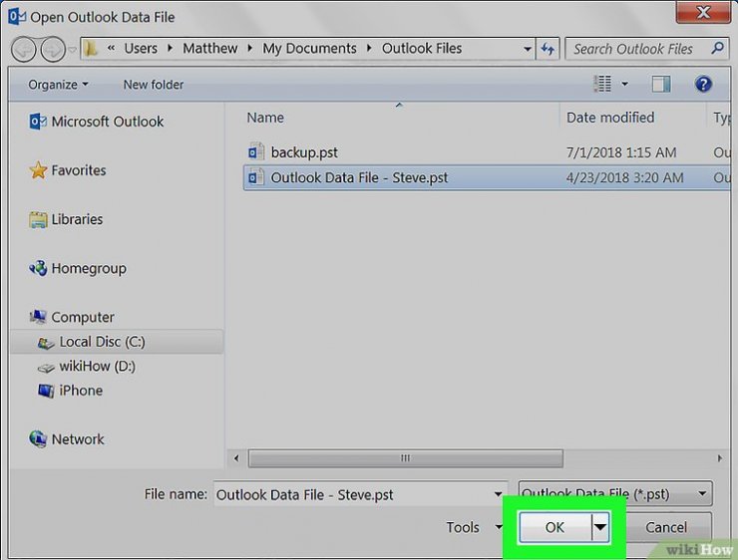
Task: Toggle the preview pane icon
Action: 661,84
